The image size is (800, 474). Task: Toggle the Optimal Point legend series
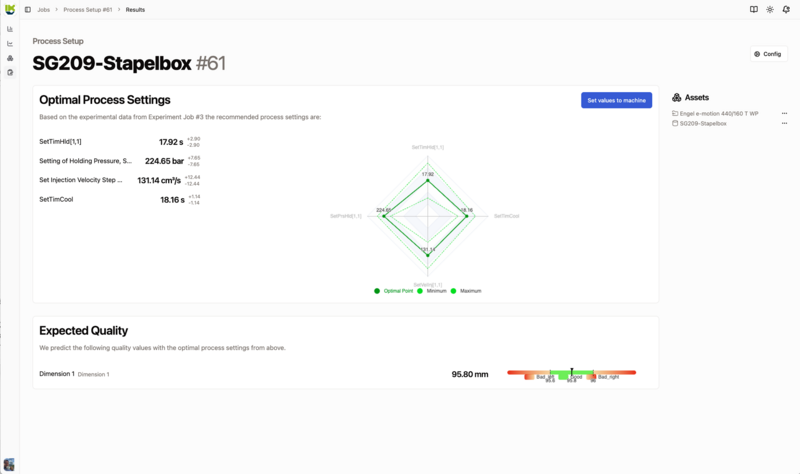coord(395,291)
